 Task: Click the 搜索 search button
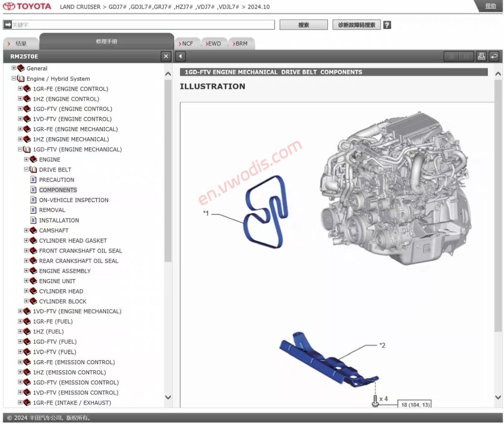click(303, 25)
